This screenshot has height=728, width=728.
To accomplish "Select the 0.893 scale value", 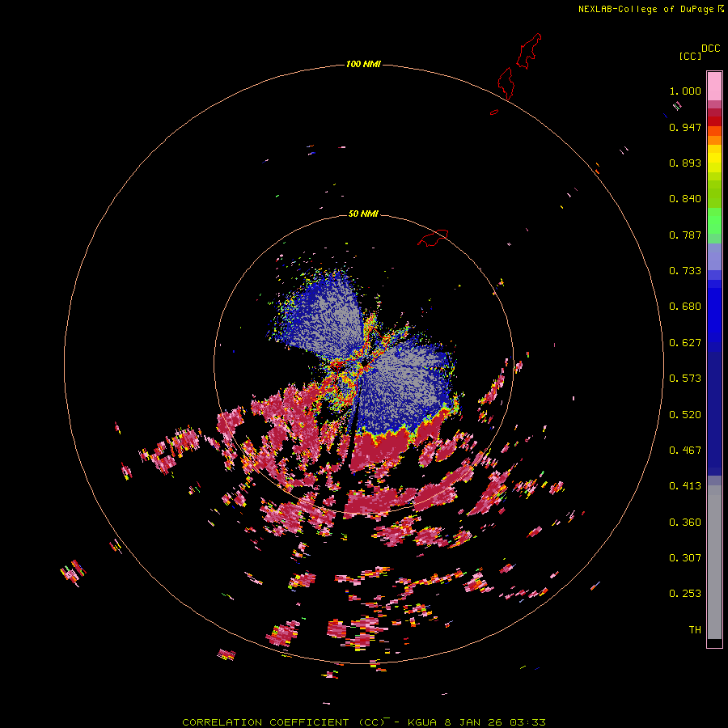I will (x=685, y=163).
